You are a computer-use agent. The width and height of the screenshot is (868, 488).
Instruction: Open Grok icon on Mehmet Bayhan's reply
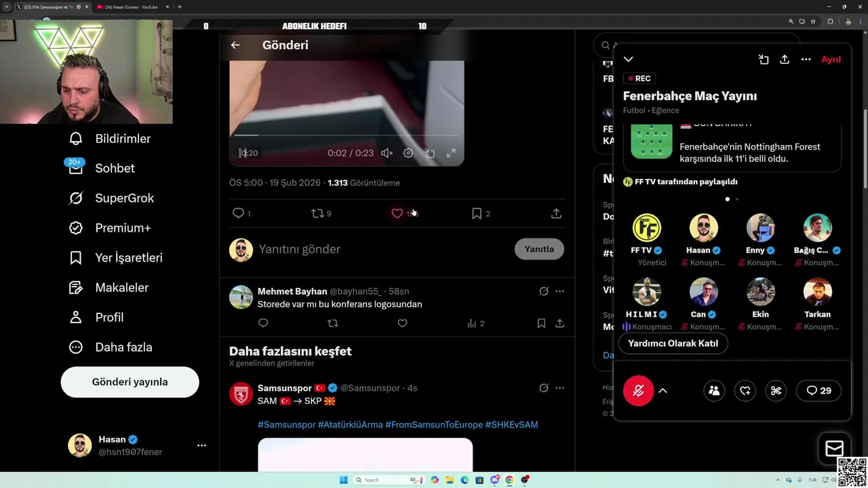point(543,291)
